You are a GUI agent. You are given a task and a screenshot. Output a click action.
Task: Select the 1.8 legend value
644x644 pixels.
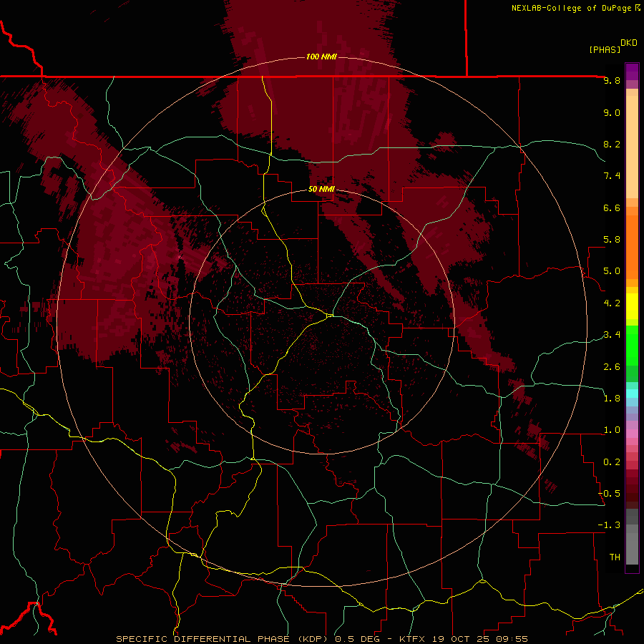tap(612, 399)
